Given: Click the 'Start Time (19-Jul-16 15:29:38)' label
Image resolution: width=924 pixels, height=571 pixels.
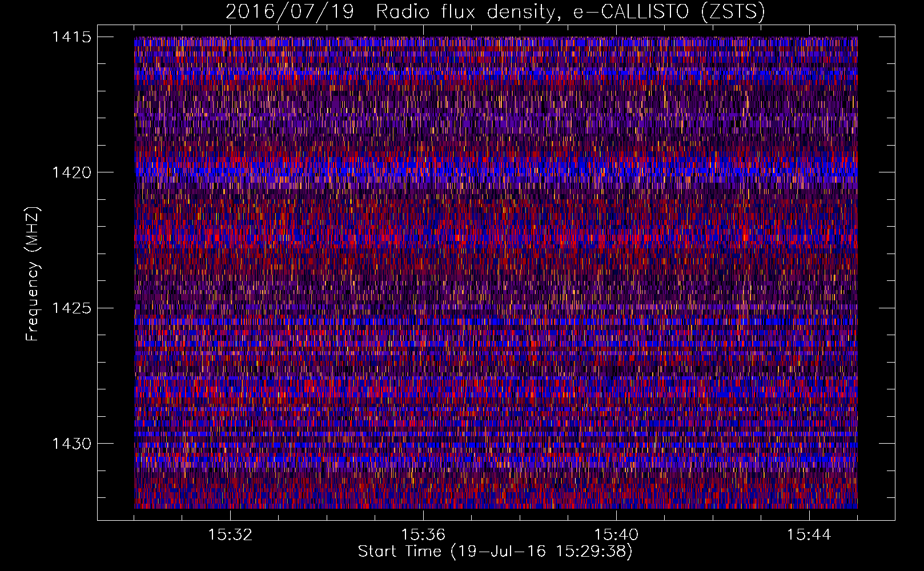Looking at the screenshot, I should pyautogui.click(x=495, y=551).
